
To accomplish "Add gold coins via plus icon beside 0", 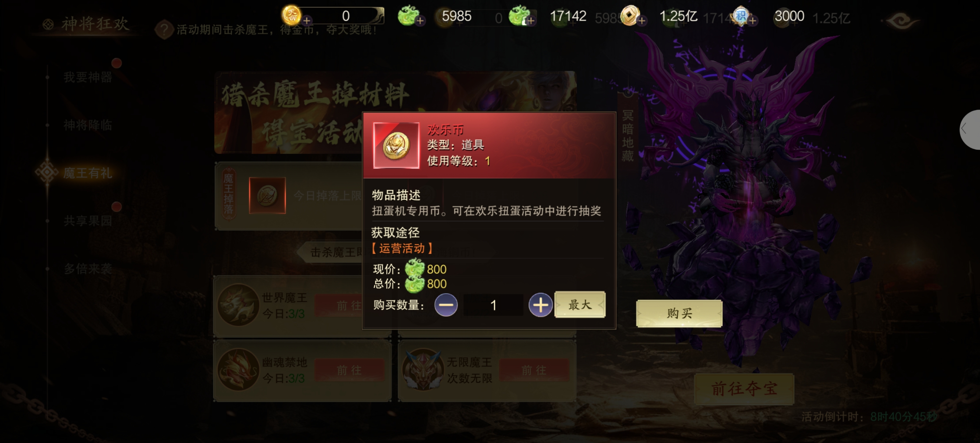I will [307, 20].
